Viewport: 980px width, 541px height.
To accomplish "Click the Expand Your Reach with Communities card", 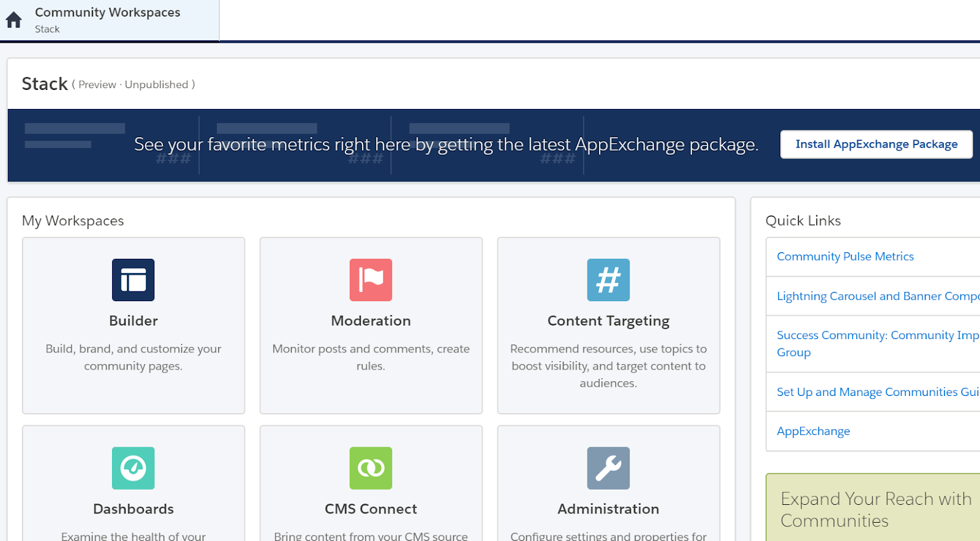I will pyautogui.click(x=873, y=507).
